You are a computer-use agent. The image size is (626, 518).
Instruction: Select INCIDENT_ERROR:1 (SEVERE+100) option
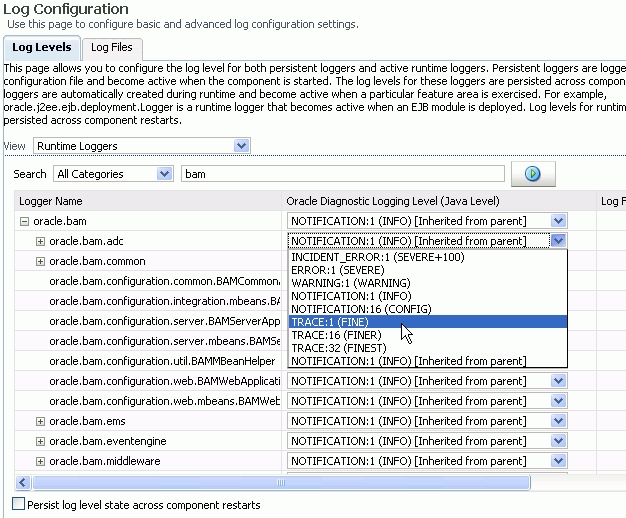click(x=371, y=257)
